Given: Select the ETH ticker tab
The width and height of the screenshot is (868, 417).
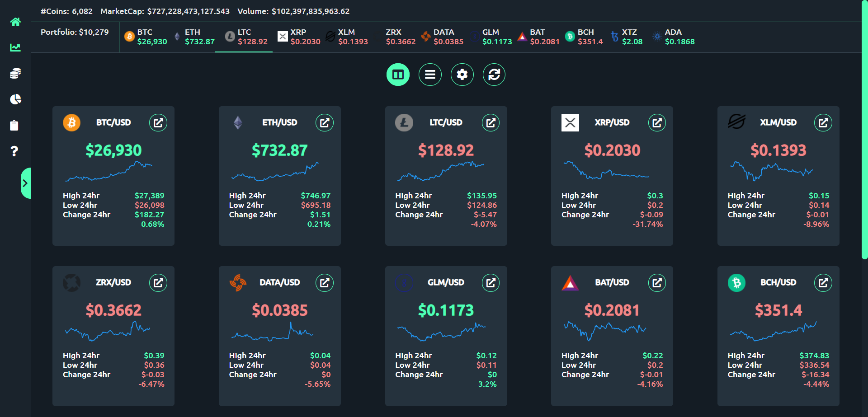Looking at the screenshot, I should pyautogui.click(x=193, y=37).
